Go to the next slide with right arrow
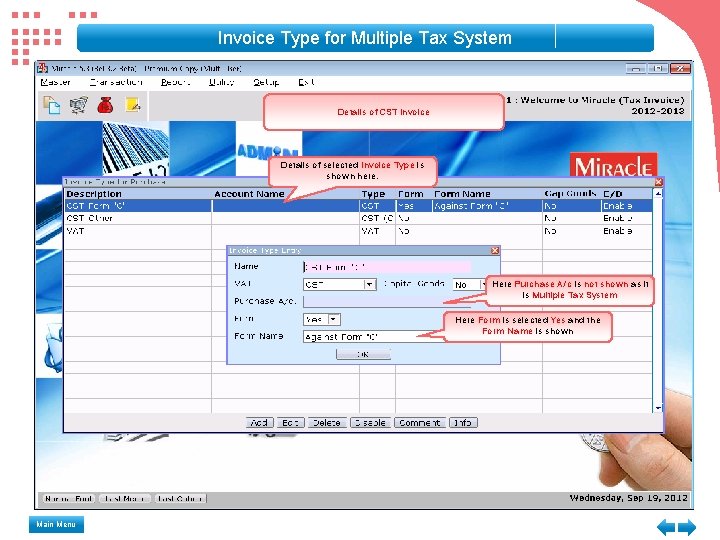The image size is (720, 540). pyautogui.click(x=687, y=527)
